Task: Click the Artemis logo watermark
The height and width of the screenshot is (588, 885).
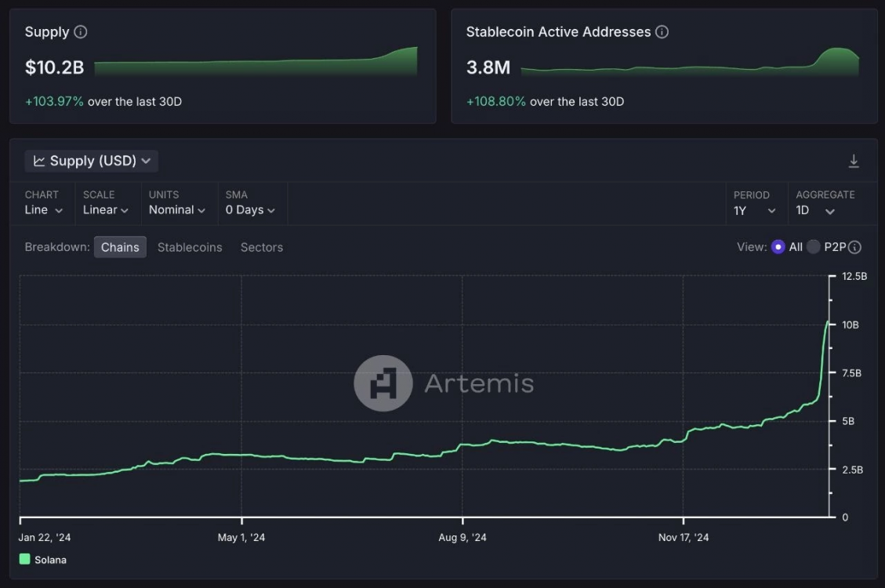Action: coord(383,383)
